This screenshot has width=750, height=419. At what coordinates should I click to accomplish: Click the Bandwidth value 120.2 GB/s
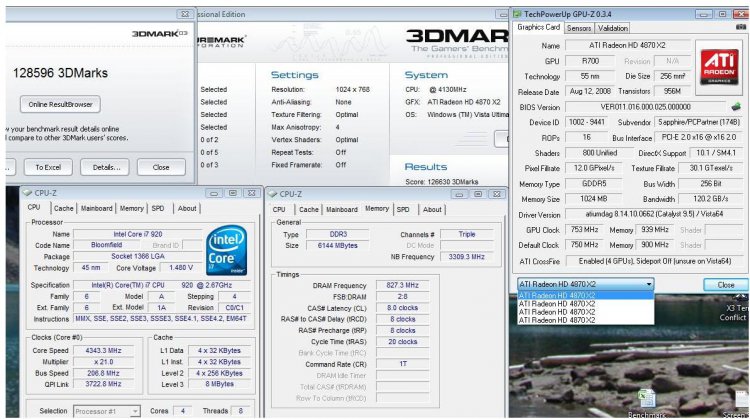point(711,199)
